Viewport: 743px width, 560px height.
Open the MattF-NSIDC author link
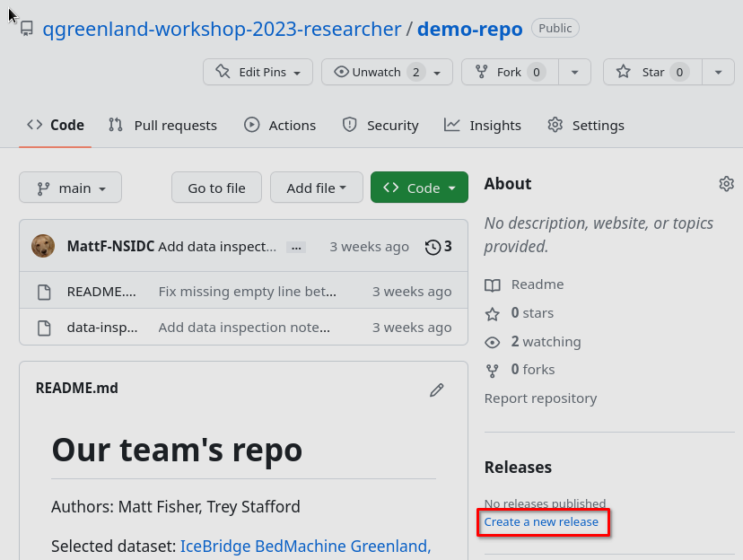click(x=111, y=247)
